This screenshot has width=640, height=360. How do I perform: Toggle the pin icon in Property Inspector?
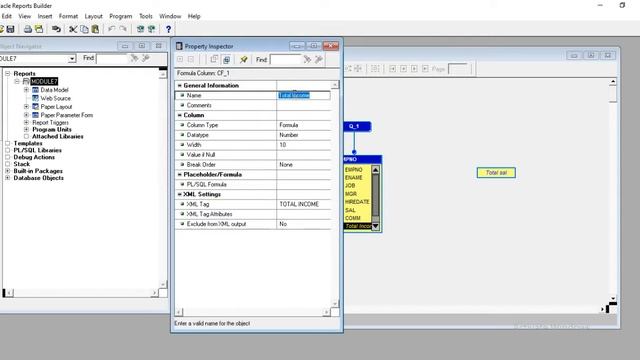click(x=244, y=60)
